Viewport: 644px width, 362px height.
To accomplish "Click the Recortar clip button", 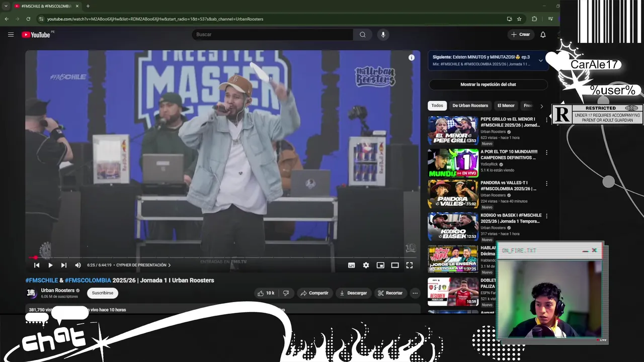I will click(x=390, y=293).
